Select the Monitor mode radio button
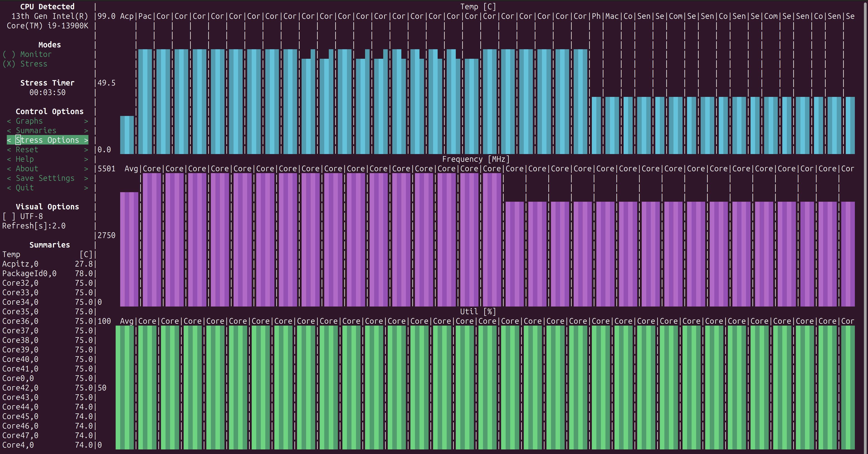868x454 pixels. click(27, 54)
